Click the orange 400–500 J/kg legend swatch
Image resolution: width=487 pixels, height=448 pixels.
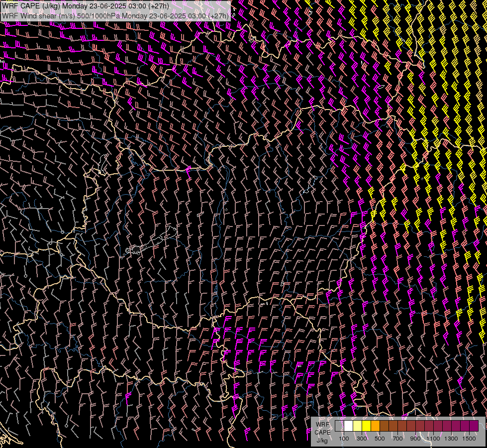click(376, 426)
